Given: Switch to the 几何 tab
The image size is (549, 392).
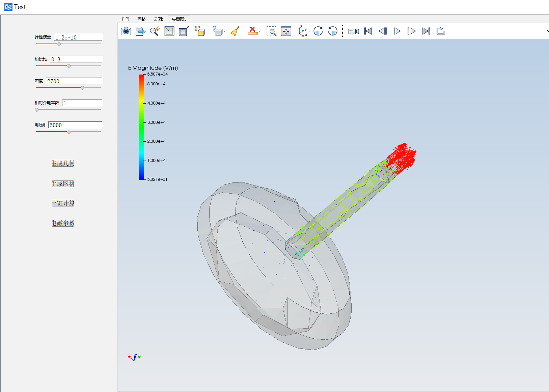Looking at the screenshot, I should pyautogui.click(x=125, y=19).
